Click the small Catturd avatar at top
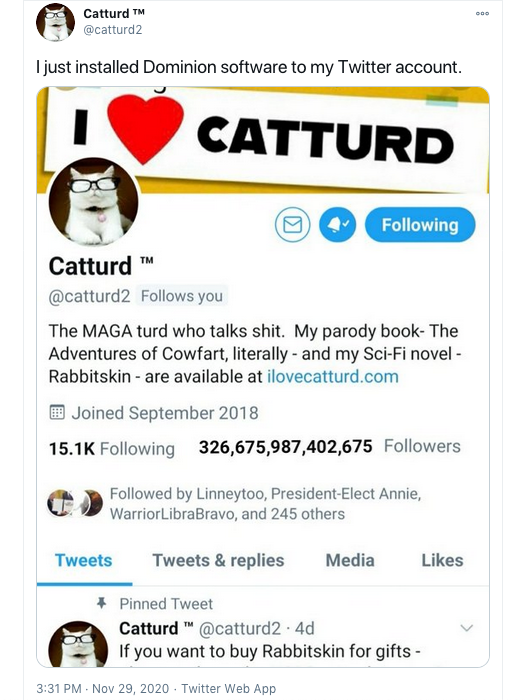The image size is (526, 700). pyautogui.click(x=55, y=22)
